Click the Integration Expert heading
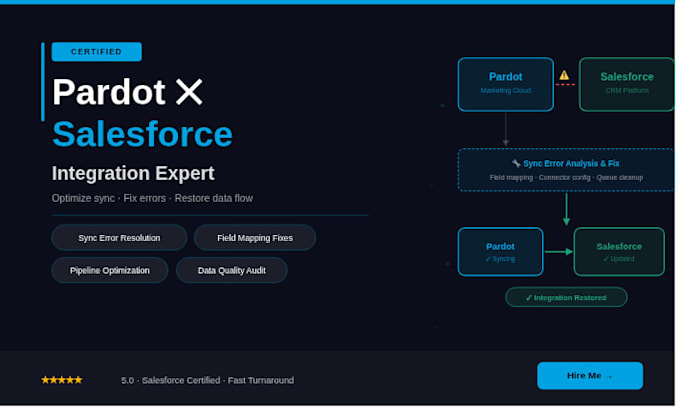This screenshot has width=680, height=411. click(x=133, y=173)
